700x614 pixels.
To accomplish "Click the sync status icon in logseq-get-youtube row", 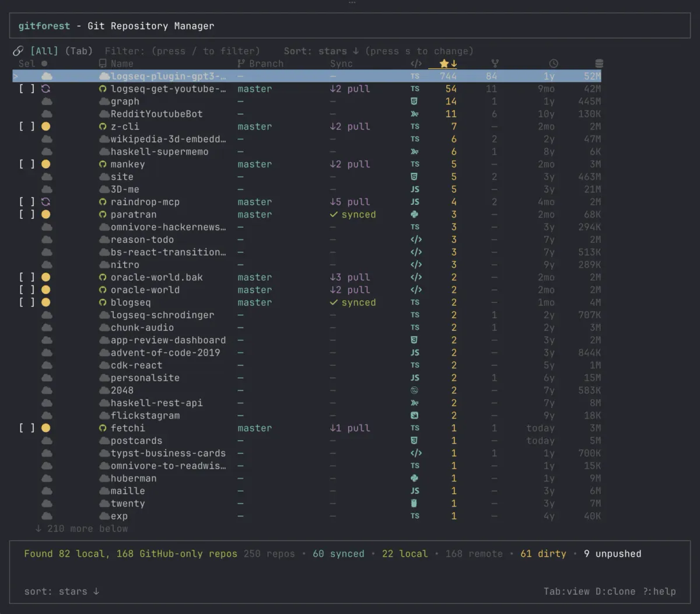I will coord(45,89).
